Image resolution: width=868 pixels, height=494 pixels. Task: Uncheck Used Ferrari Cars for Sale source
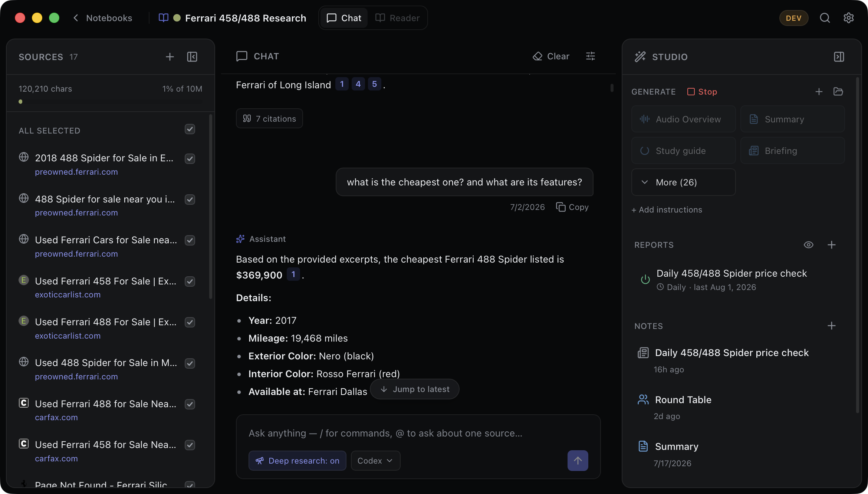[190, 240]
